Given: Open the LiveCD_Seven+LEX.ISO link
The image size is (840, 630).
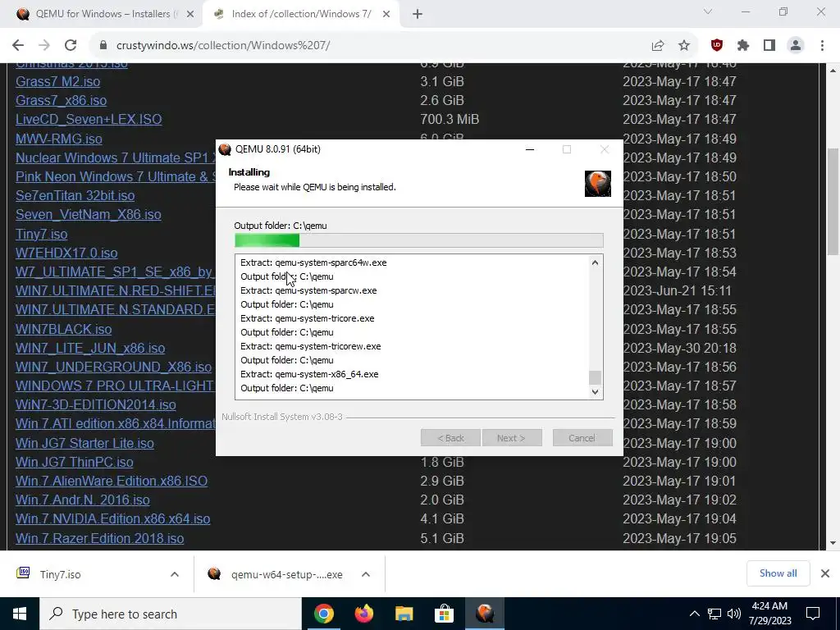Looking at the screenshot, I should [x=89, y=119].
